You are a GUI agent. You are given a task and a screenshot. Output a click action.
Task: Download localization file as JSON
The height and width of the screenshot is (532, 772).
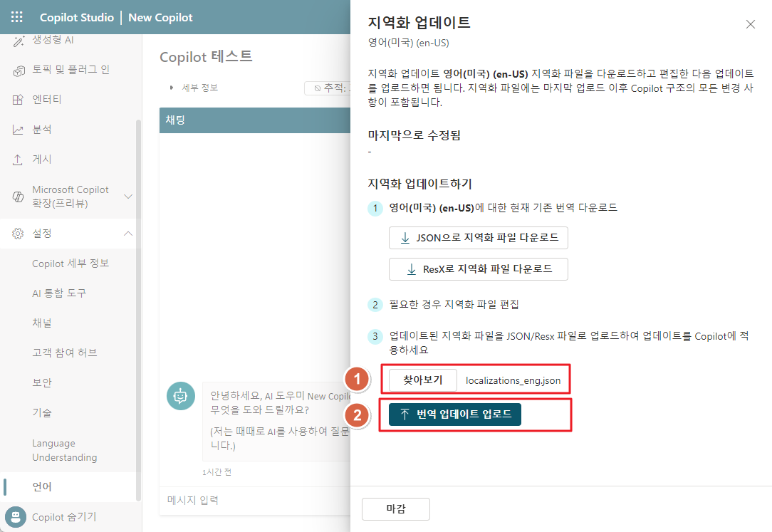[478, 238]
